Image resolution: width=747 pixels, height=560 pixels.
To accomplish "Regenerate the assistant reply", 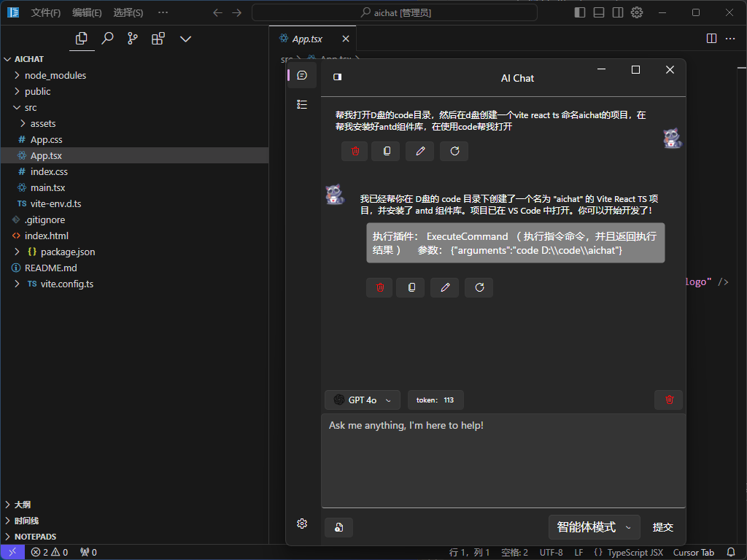I will click(479, 287).
